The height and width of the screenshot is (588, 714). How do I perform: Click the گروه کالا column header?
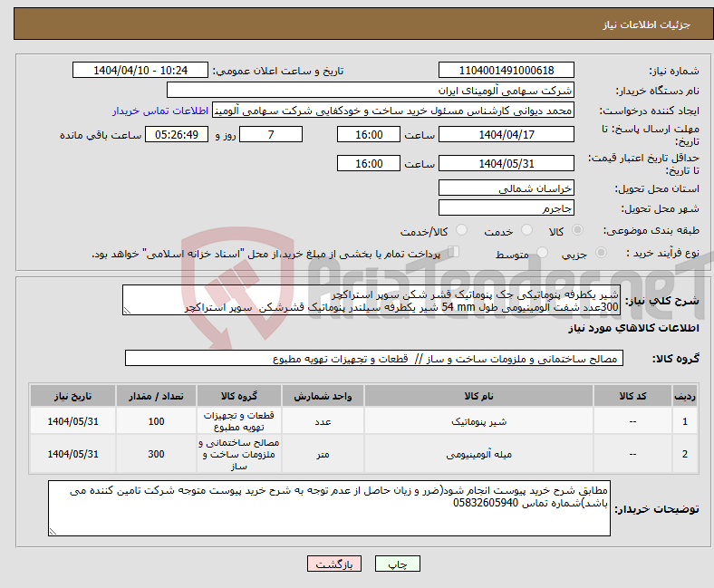coord(239,395)
